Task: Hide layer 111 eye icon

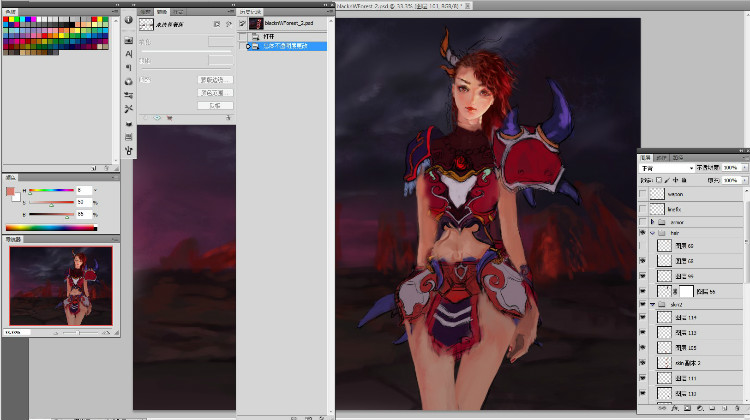Action: 642,378
